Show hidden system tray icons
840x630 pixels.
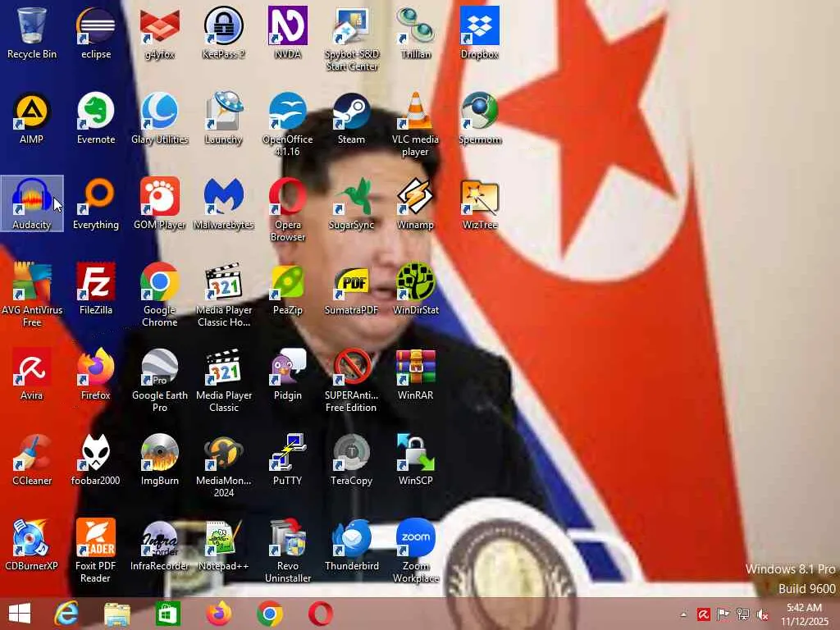(x=683, y=614)
